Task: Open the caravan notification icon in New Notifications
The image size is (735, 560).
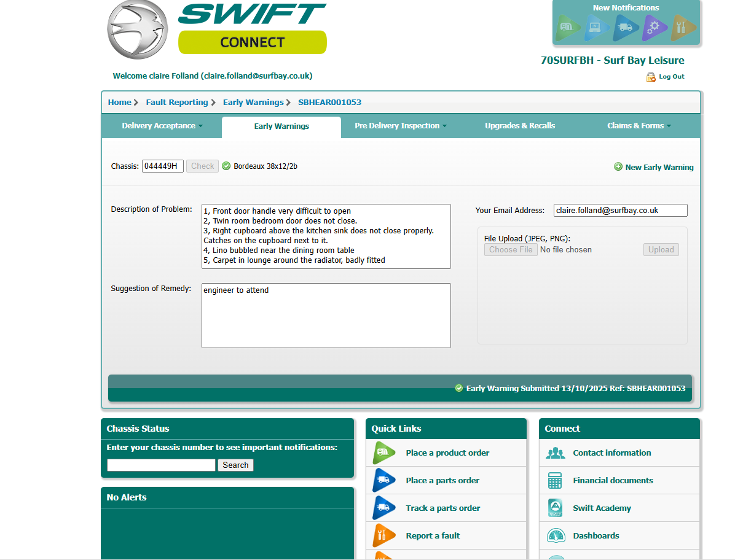Action: click(567, 27)
